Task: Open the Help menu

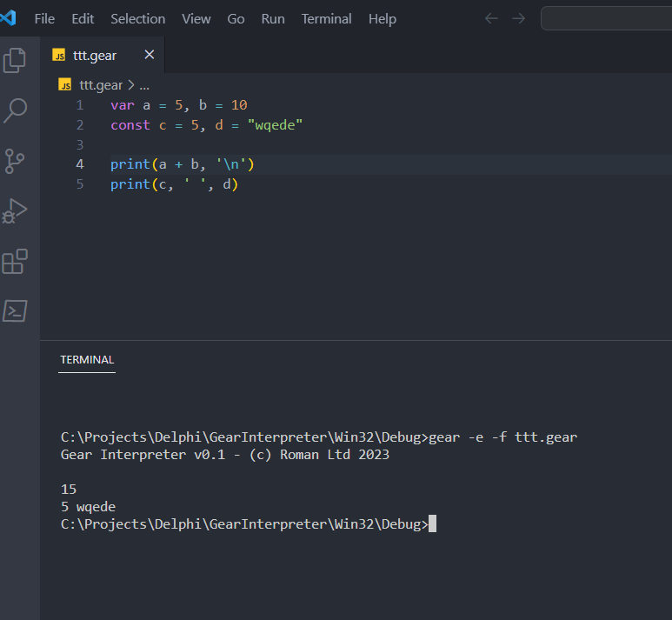Action: pyautogui.click(x=382, y=18)
